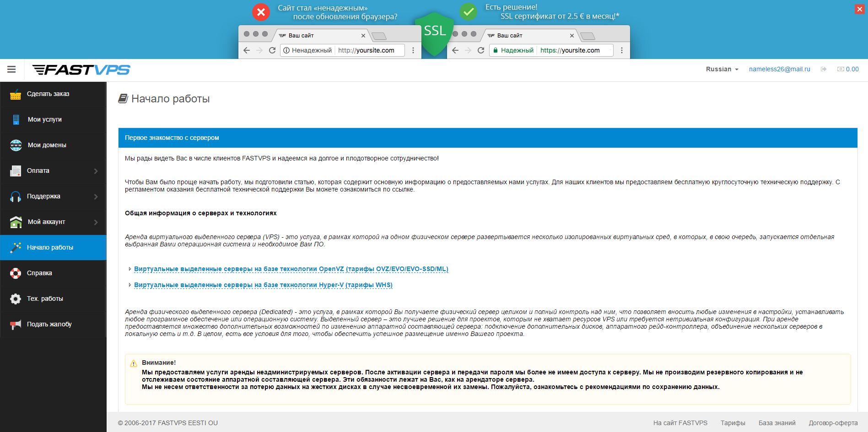Expand the Hyper-V servers section triangle
The height and width of the screenshot is (432, 868).
click(130, 285)
